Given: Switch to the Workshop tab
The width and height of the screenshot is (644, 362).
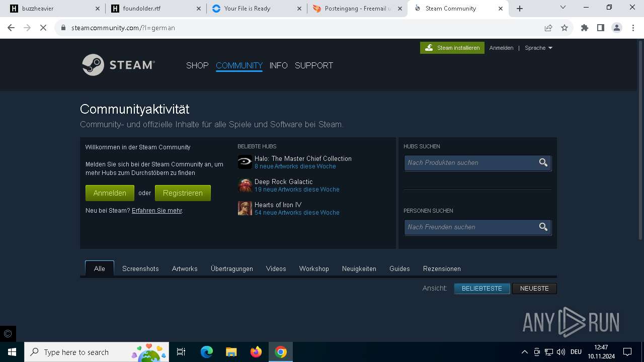Looking at the screenshot, I should click(314, 268).
